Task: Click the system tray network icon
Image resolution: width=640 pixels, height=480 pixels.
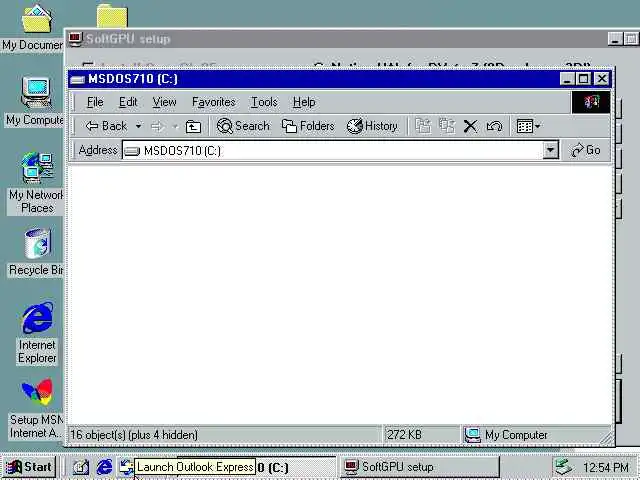Action: pyautogui.click(x=564, y=467)
